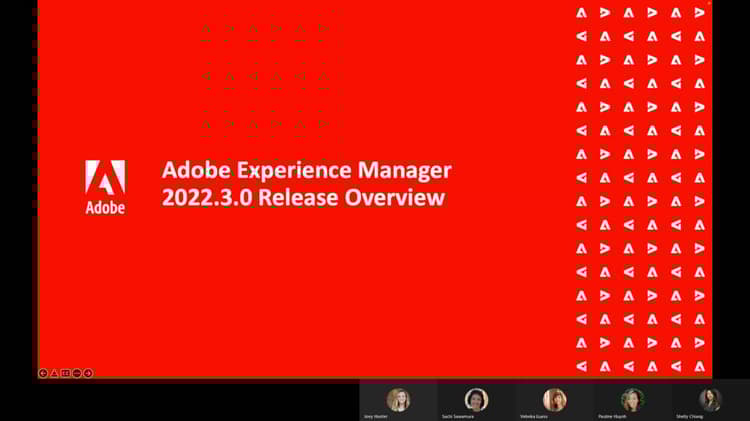Select Shelly Chiang's participant avatar
Screen dimensions: 750x421
point(710,399)
